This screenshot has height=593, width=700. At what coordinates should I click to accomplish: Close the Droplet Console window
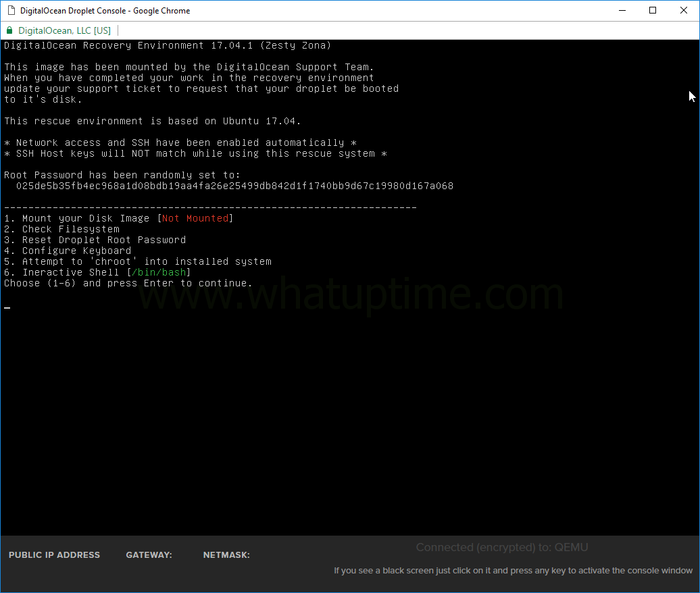(684, 10)
